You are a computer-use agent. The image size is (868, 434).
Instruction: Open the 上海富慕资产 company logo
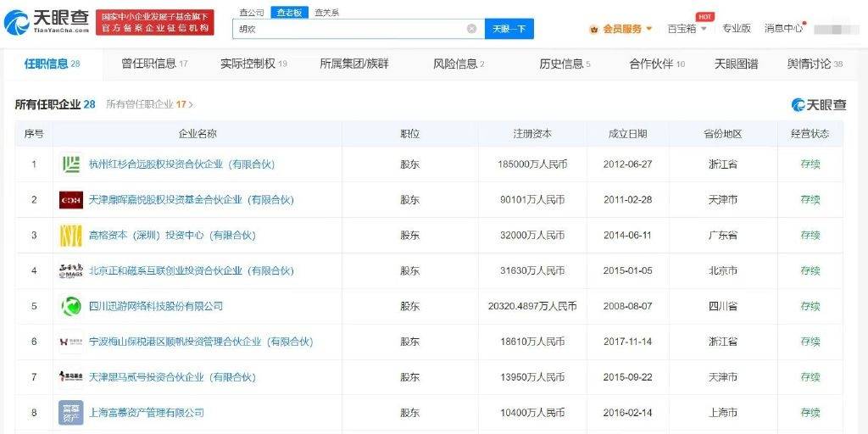tap(71, 413)
